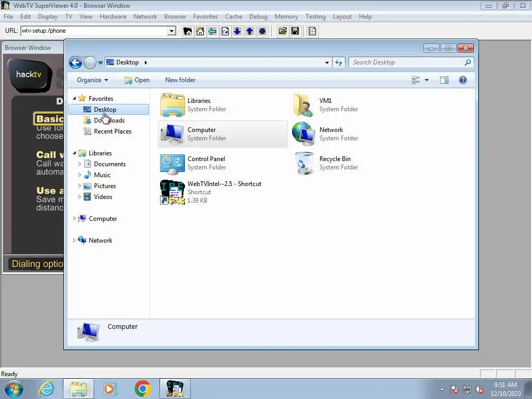
Task: Open the Network menu in menu bar
Action: click(x=145, y=16)
